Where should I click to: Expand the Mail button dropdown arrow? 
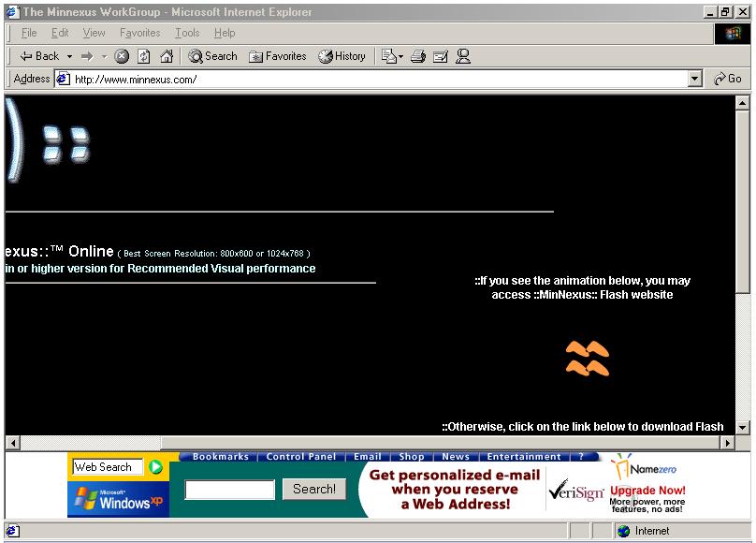pyautogui.click(x=400, y=56)
